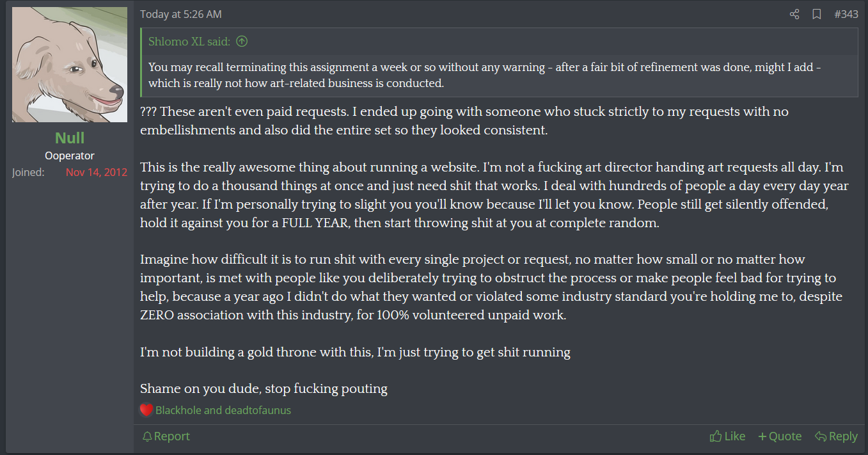Screen dimensions: 868x455
Task: Open Null's dog avatar image
Action: [70, 65]
